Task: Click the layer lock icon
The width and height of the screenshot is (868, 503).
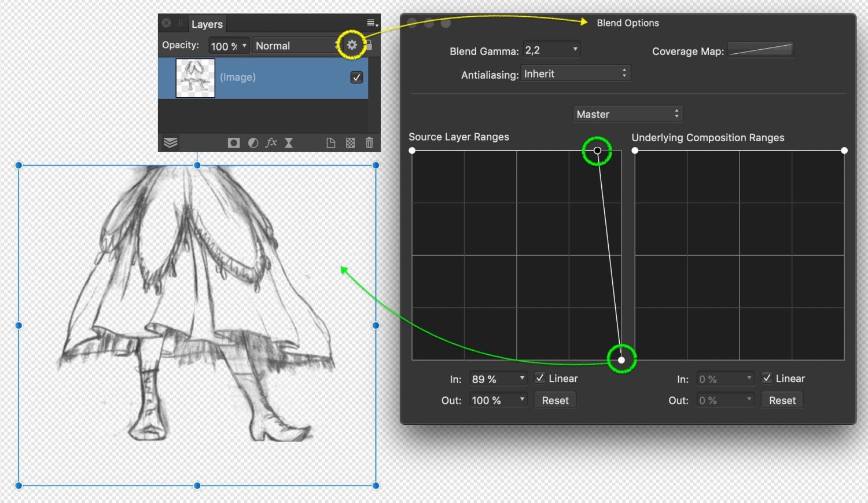Action: coord(369,45)
